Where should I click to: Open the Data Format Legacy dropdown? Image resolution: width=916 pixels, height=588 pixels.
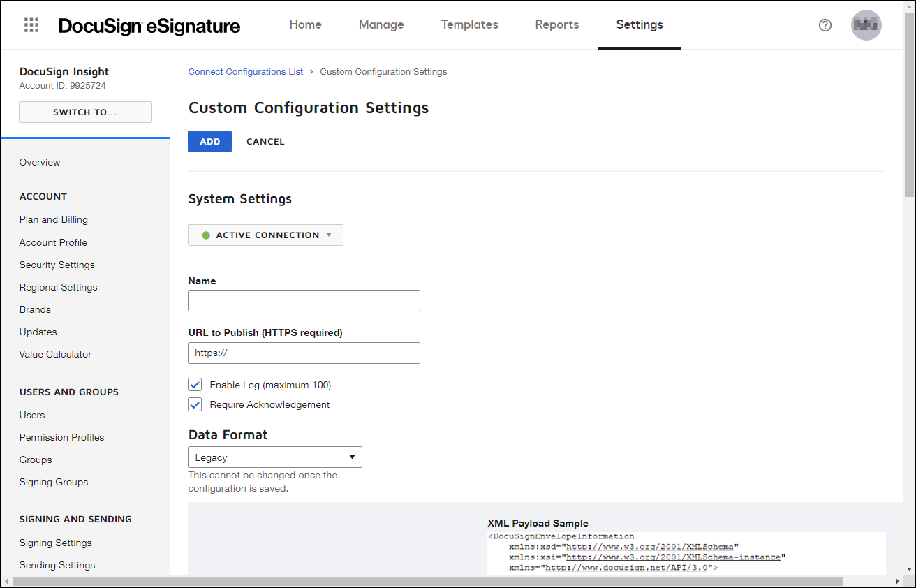coord(275,457)
